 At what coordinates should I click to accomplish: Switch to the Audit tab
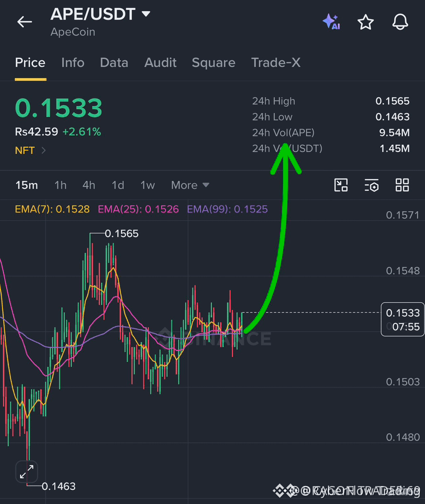point(161,63)
